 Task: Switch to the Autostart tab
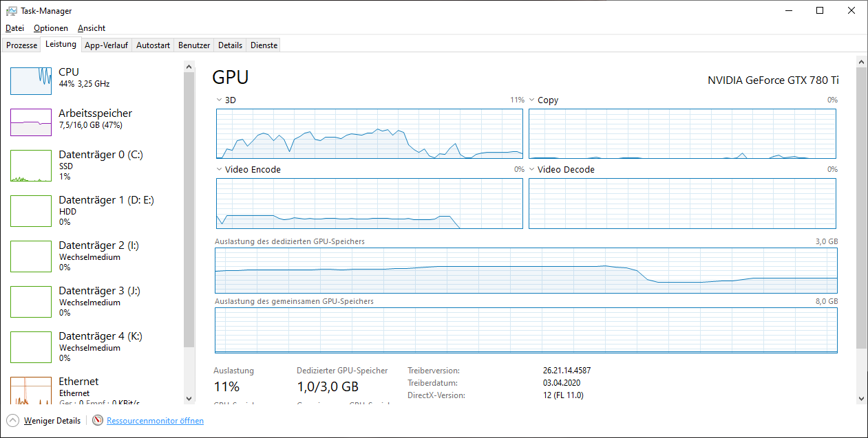pyautogui.click(x=153, y=45)
